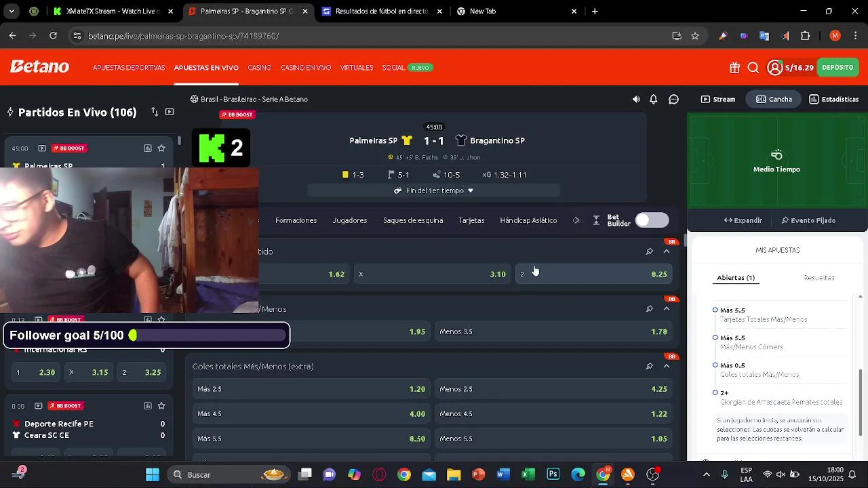The image size is (868, 488).
Task: Open Opera browser from the taskbar
Action: tap(378, 474)
